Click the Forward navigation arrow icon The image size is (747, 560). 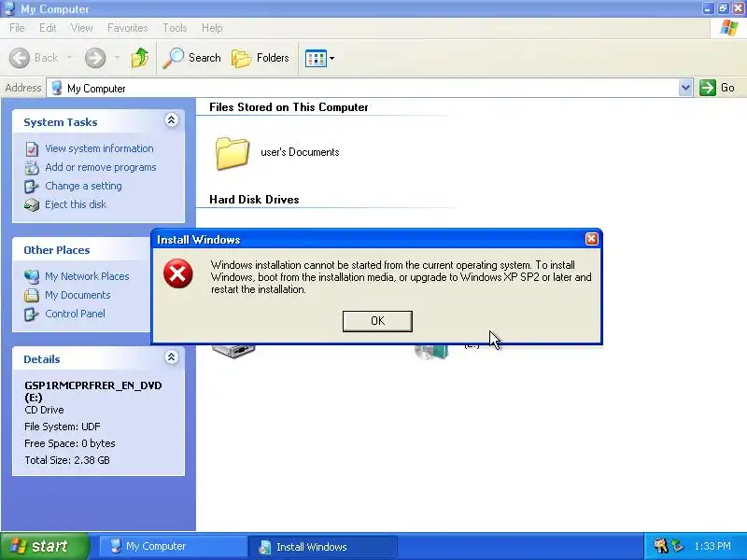tap(95, 58)
